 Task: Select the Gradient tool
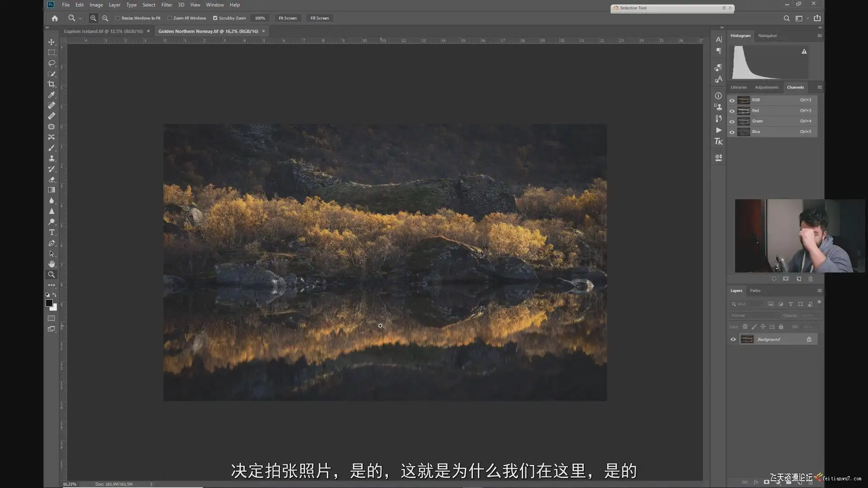click(x=52, y=190)
